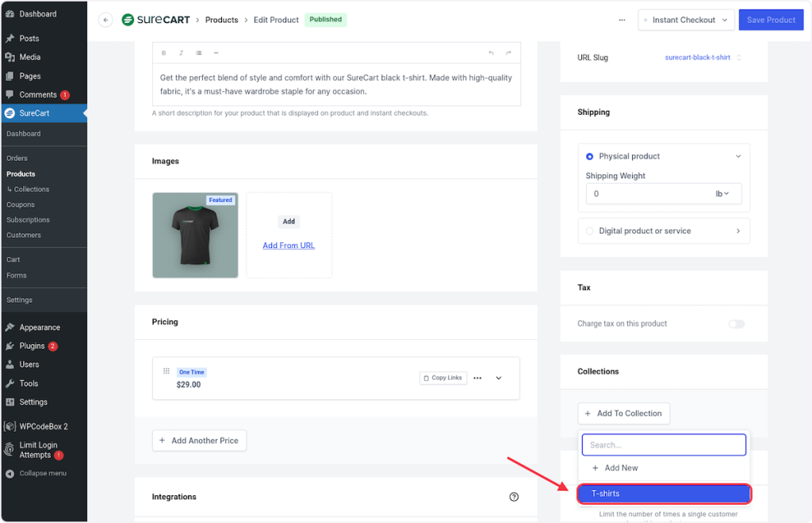Click the italic formatting icon in the editor
This screenshot has height=523, width=812.
click(x=181, y=53)
